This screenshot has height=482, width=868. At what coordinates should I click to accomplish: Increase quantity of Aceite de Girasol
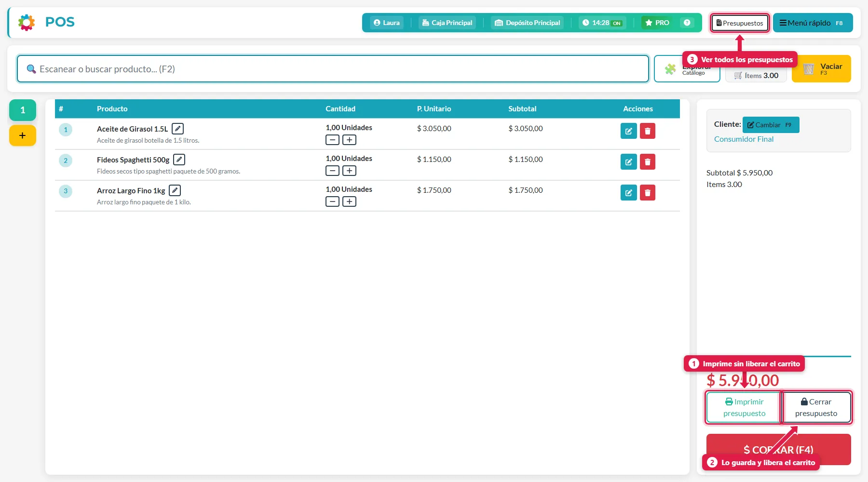pyautogui.click(x=349, y=140)
